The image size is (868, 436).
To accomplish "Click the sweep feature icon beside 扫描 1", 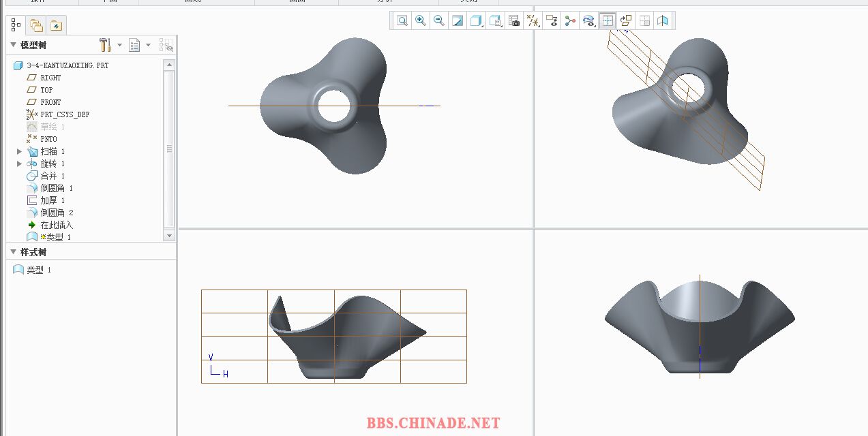I will click(x=31, y=151).
